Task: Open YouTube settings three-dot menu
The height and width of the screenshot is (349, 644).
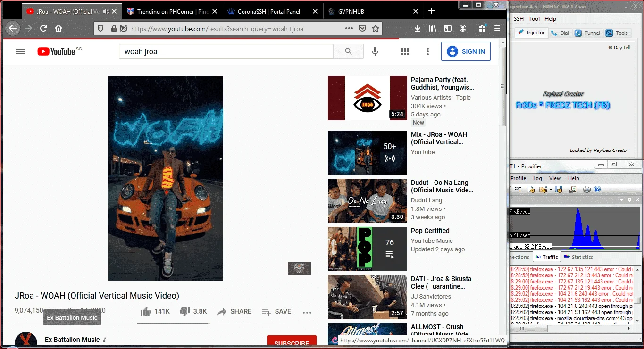Action: (x=428, y=51)
